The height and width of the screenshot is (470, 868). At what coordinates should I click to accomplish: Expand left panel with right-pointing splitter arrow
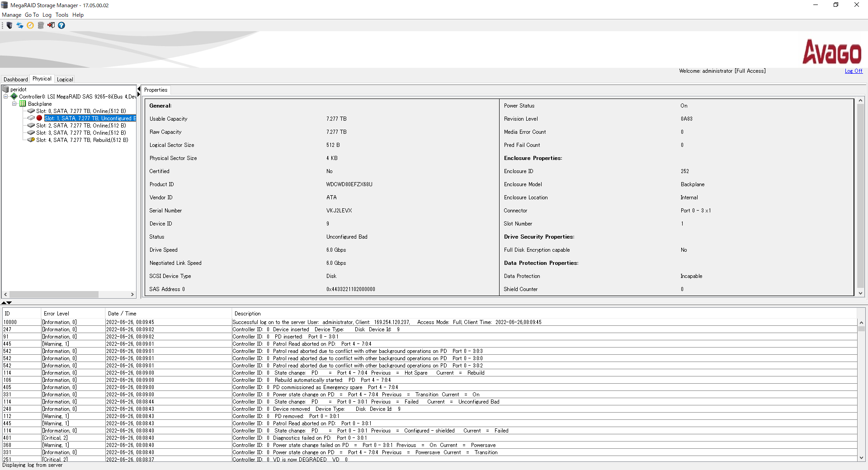(x=139, y=94)
